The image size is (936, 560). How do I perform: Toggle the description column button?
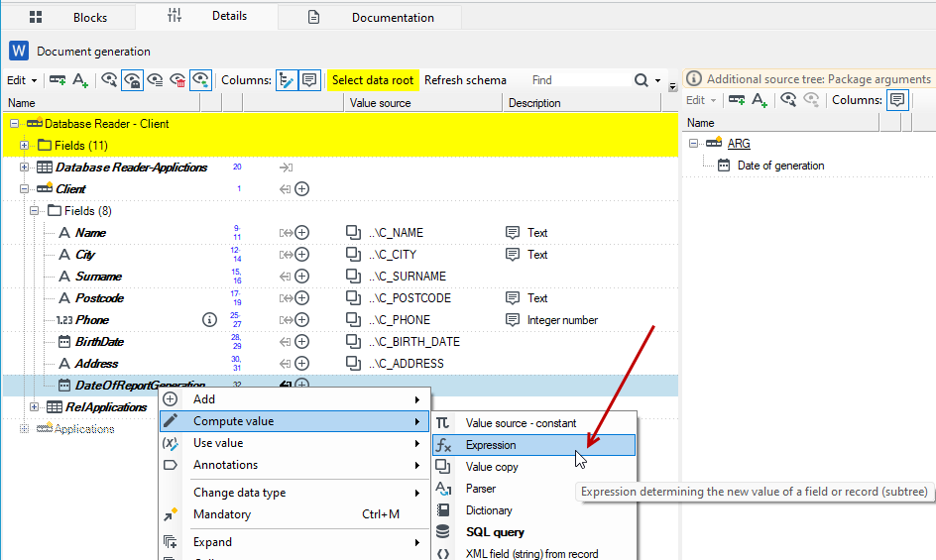(309, 80)
